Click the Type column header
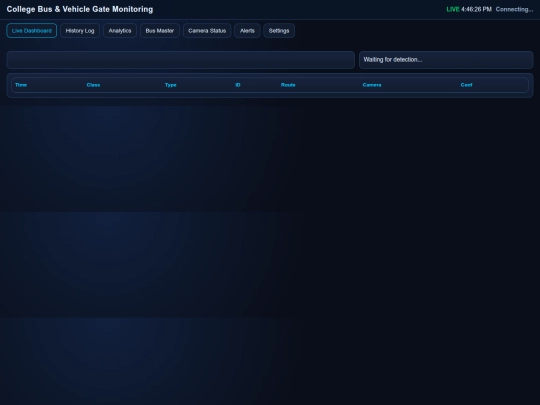Viewport: 540px width, 405px height. [170, 85]
